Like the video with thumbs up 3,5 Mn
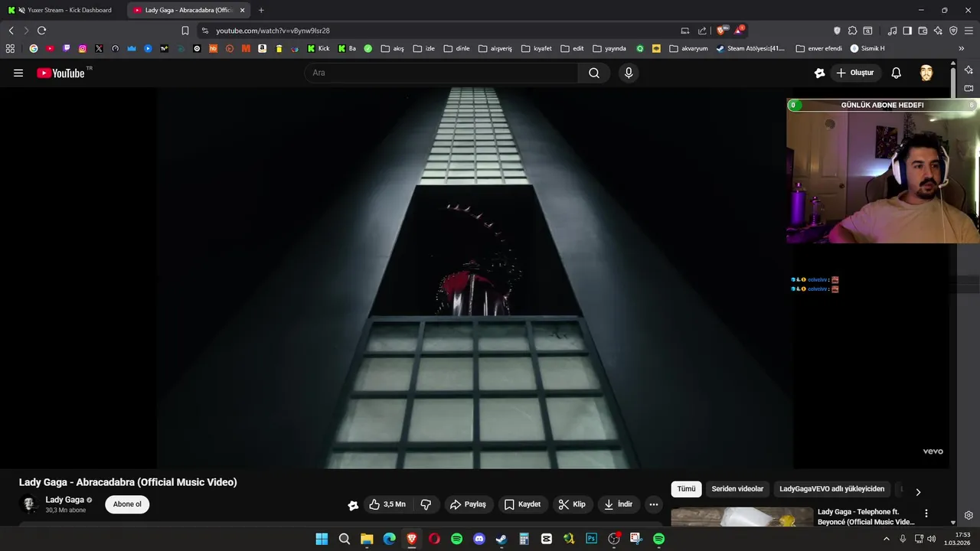The image size is (980, 551). [x=389, y=504]
